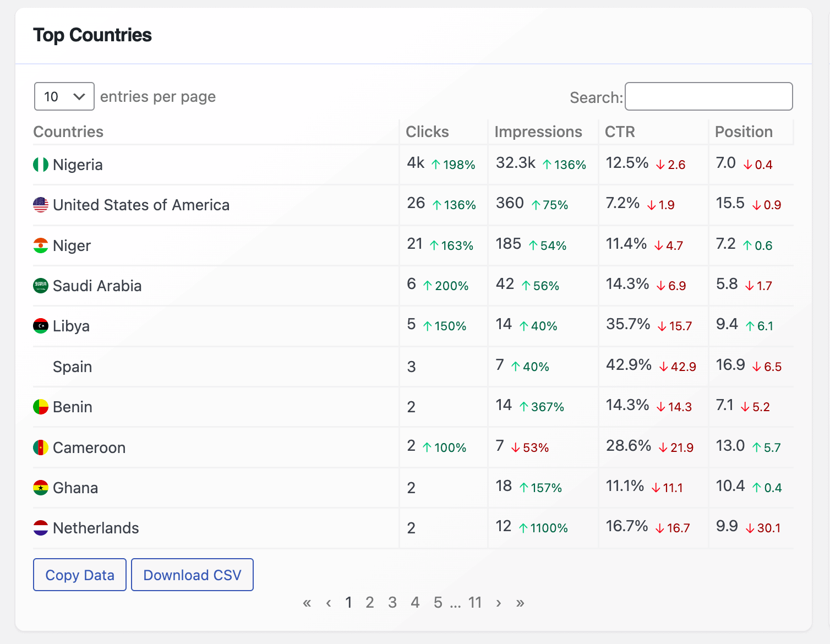Sort by Position column header
Image resolution: width=830 pixels, height=644 pixels.
[x=744, y=132]
